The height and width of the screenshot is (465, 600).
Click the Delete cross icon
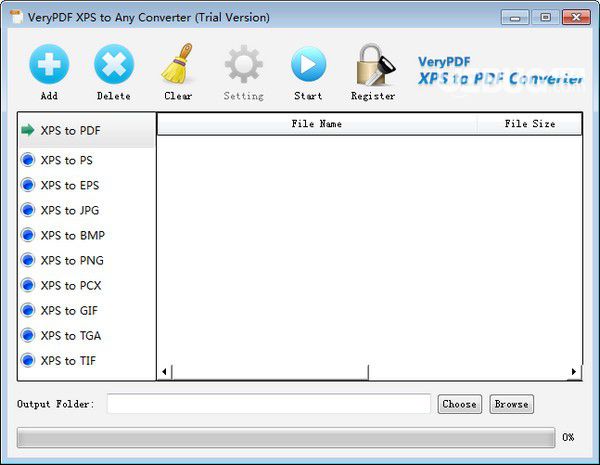coord(114,64)
